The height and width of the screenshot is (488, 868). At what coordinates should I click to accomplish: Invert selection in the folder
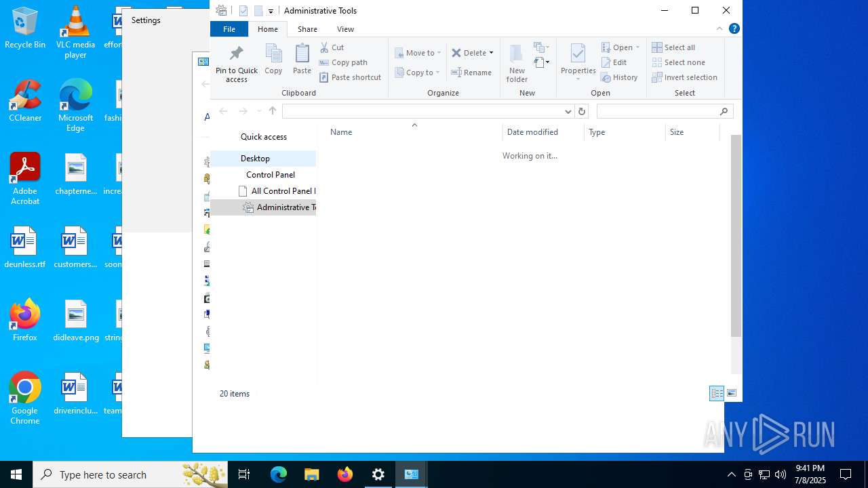pos(684,77)
